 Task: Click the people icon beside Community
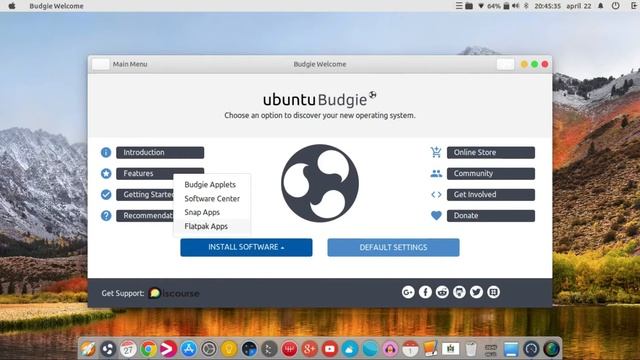pyautogui.click(x=436, y=173)
